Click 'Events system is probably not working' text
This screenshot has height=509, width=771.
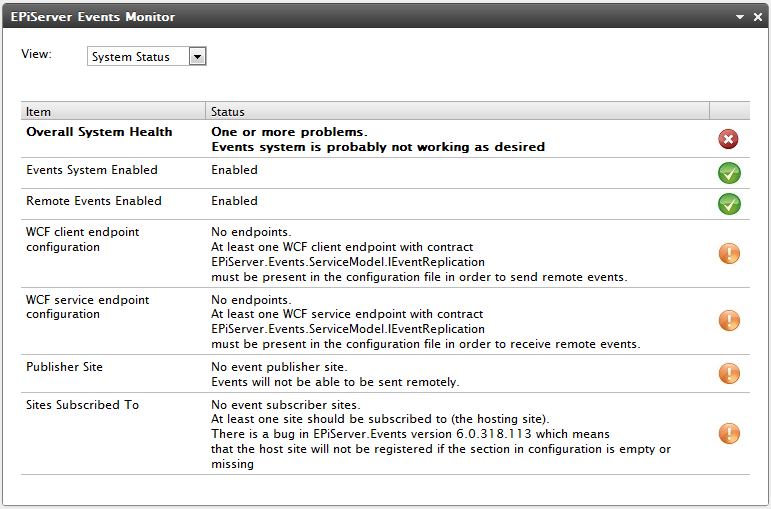[378, 147]
